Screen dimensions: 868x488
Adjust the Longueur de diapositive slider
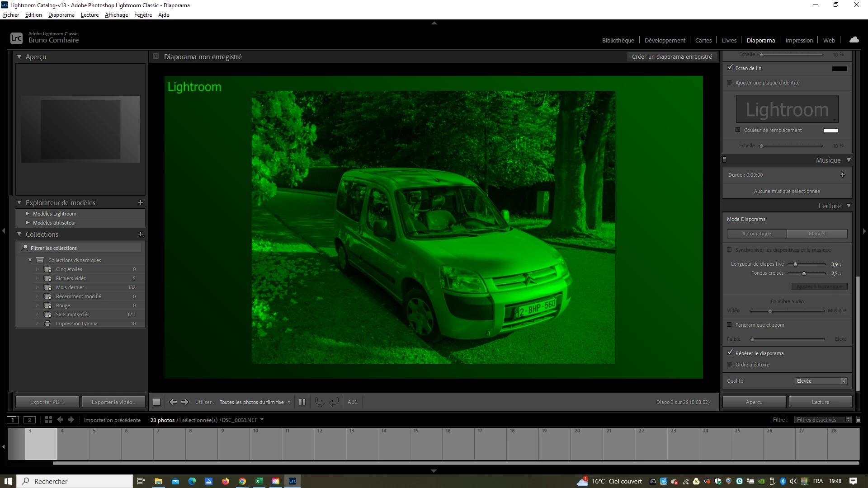tap(795, 264)
